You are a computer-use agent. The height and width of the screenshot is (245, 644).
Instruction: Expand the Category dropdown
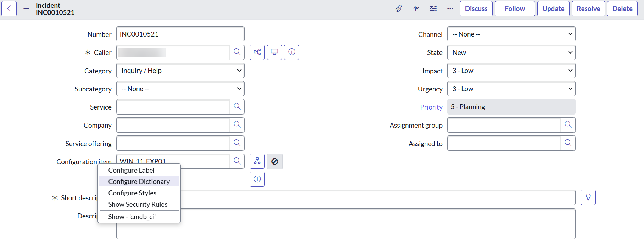point(180,71)
